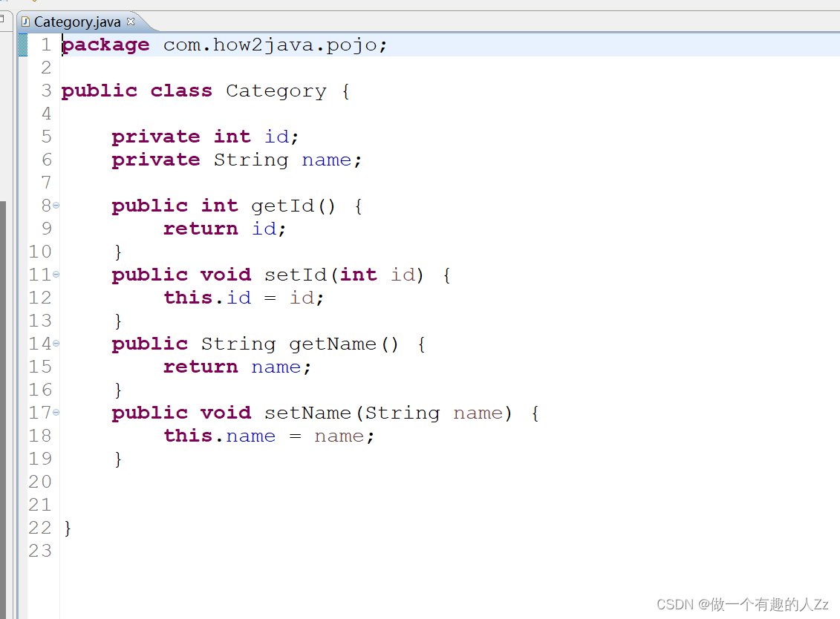Screen dimensions: 840x619
Task: Click 'String name' parameter in setName
Action: tap(434, 413)
